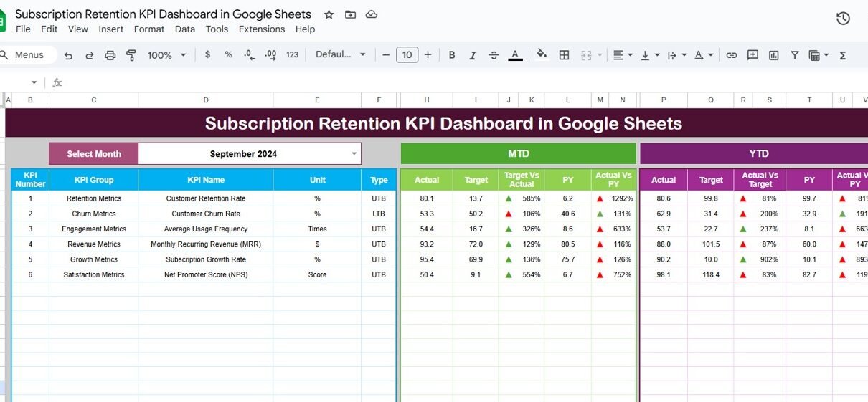Click the Insert chart icon

[774, 55]
